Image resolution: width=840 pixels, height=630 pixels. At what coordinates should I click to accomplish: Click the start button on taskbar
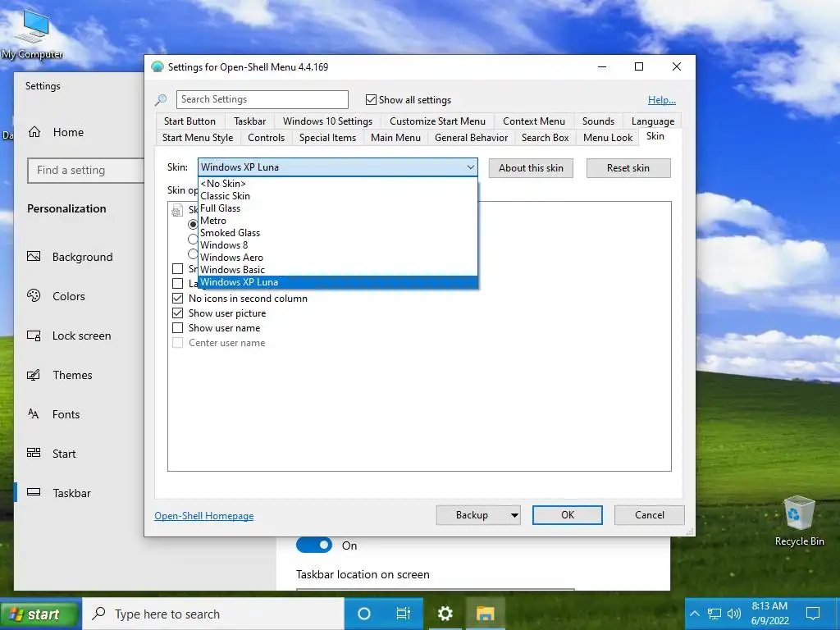40,614
